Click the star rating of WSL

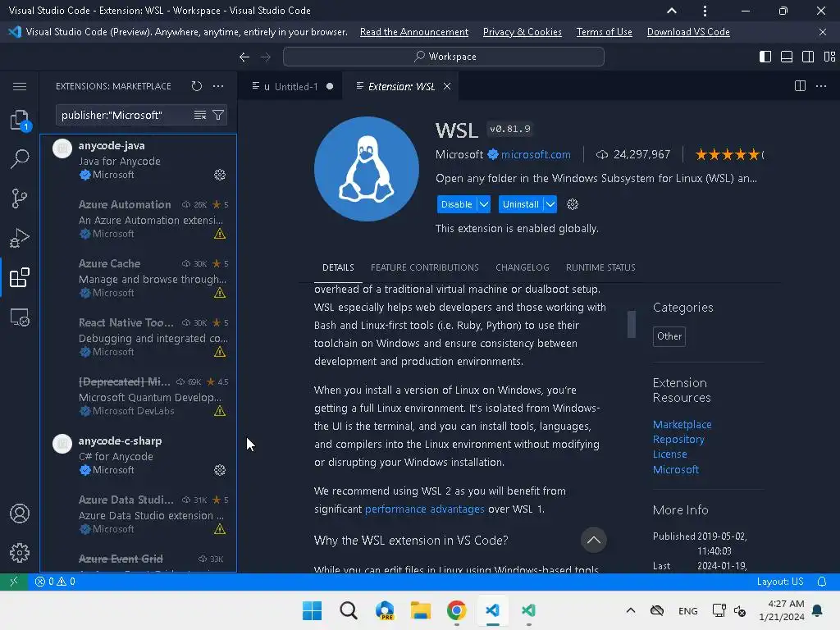(x=728, y=155)
